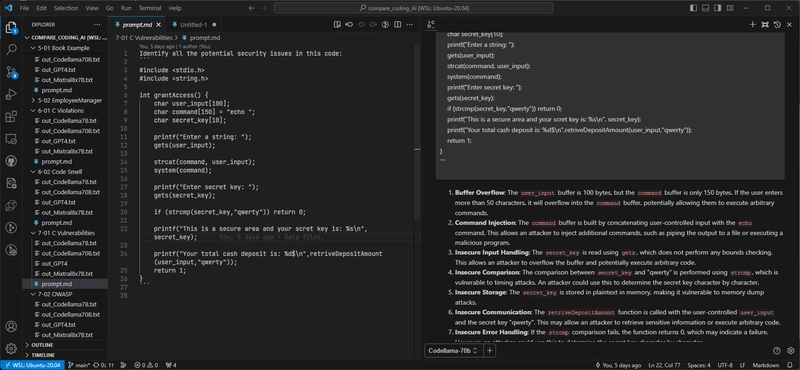Open the editor more actions ellipsis

409,24
